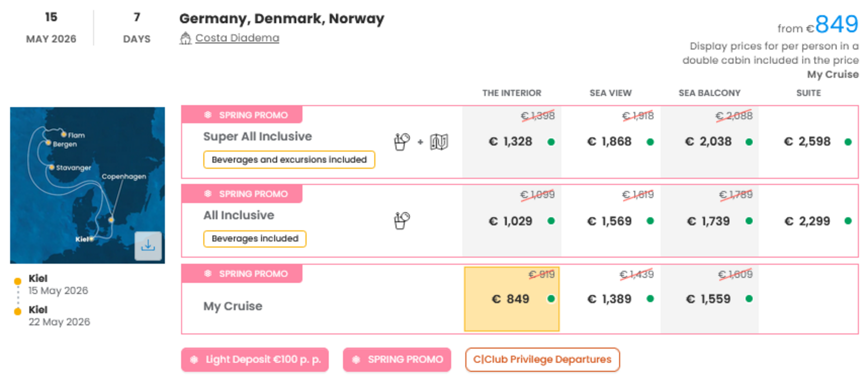
Task: Click the snowflake icon on Light Deposit badge
Action: coord(194,360)
